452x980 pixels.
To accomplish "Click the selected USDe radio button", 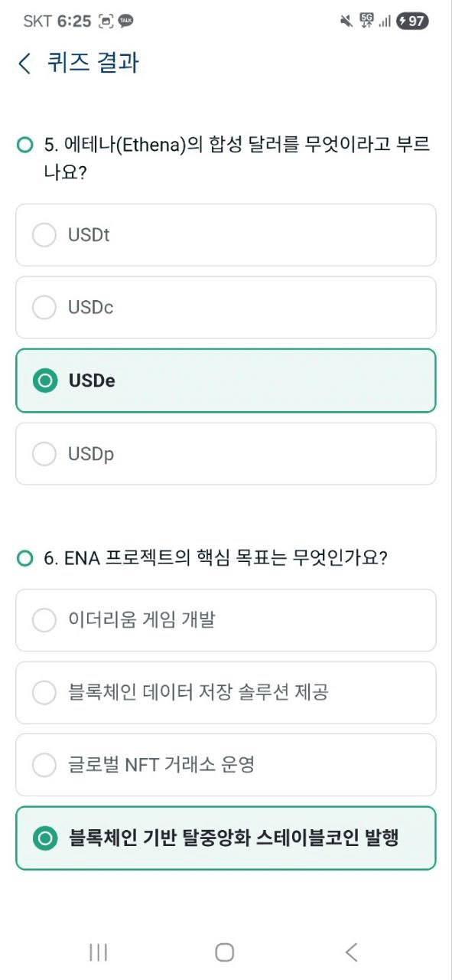I will (44, 381).
